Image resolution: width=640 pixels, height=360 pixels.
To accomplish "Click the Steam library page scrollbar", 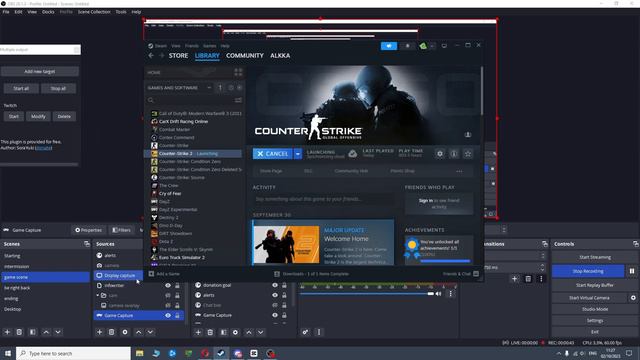I will pos(482,91).
